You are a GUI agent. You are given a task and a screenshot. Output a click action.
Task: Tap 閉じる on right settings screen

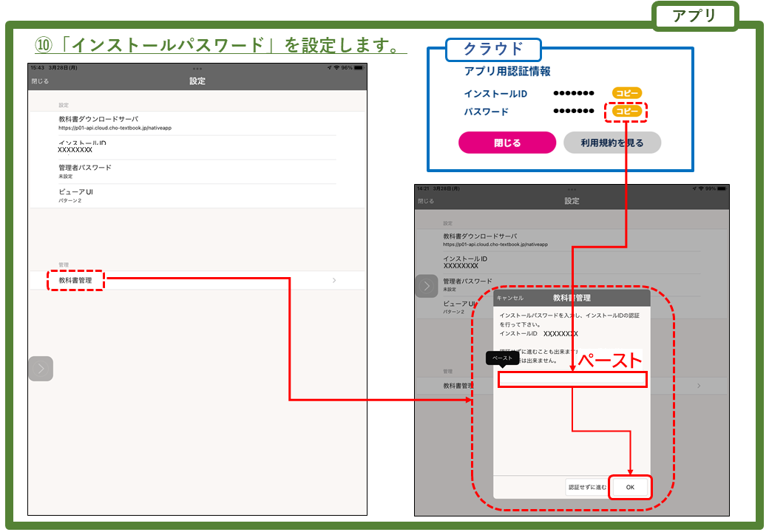click(426, 201)
